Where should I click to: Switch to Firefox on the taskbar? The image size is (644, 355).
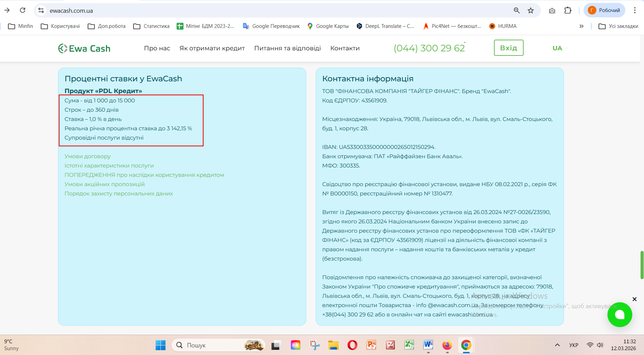(447, 345)
